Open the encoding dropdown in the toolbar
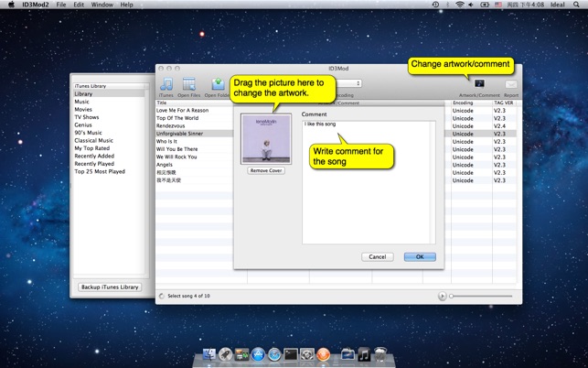 [348, 83]
